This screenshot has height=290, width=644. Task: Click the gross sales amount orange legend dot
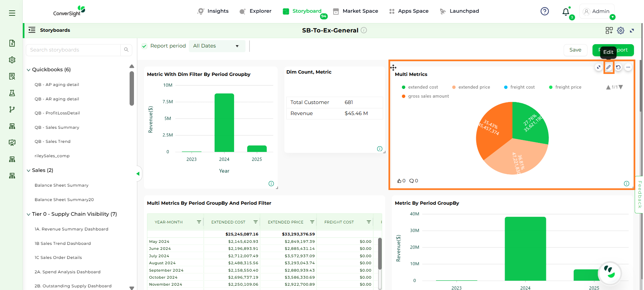coord(404,96)
